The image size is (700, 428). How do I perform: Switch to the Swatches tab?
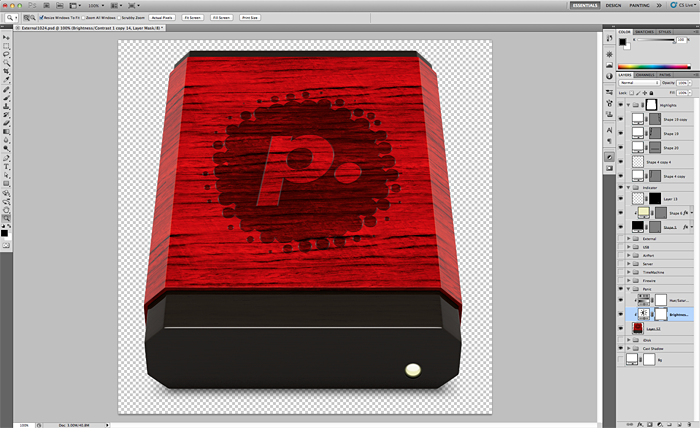pyautogui.click(x=644, y=32)
